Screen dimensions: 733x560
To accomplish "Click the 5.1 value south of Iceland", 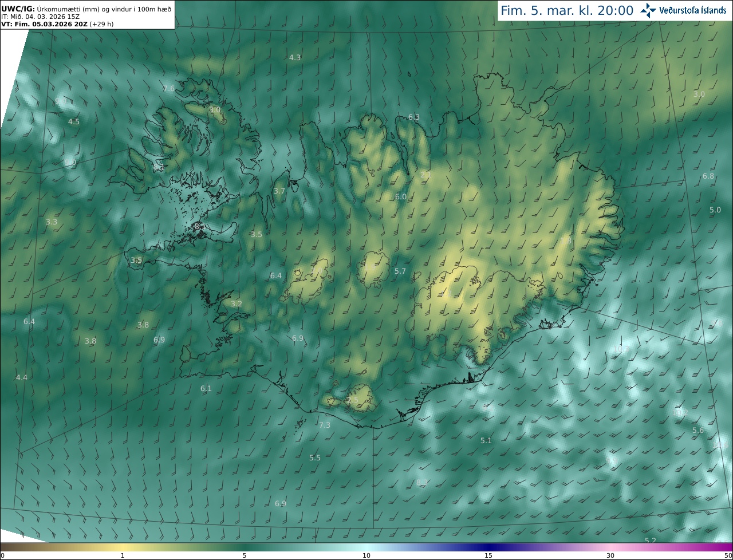I will point(486,440).
